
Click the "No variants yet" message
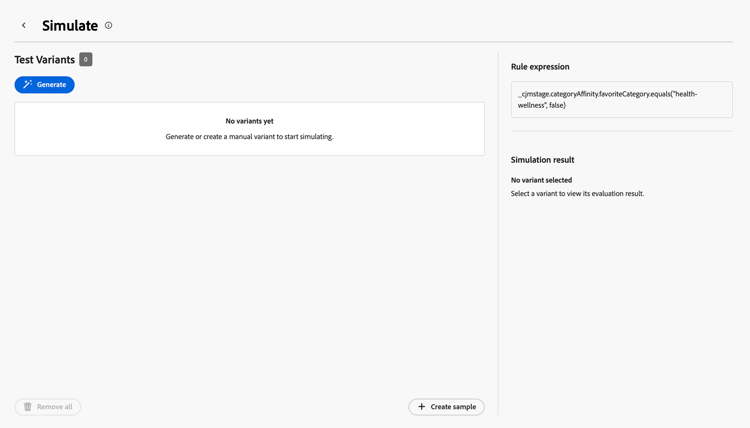pos(249,121)
